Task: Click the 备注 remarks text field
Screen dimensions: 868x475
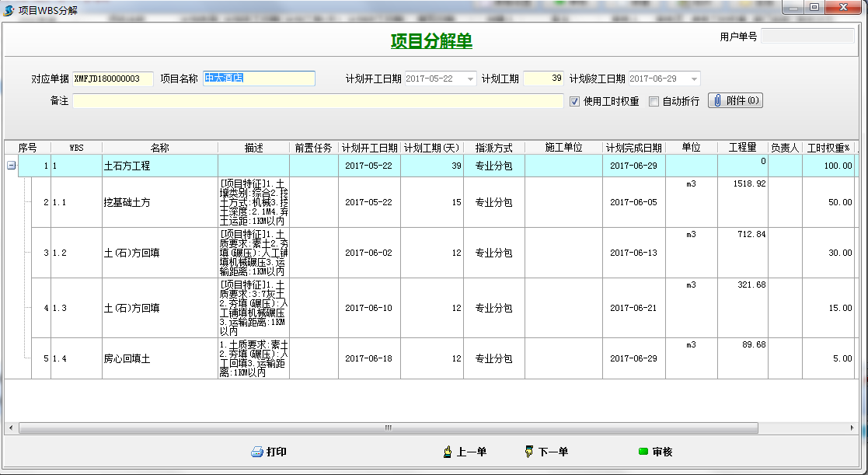Action: 318,101
